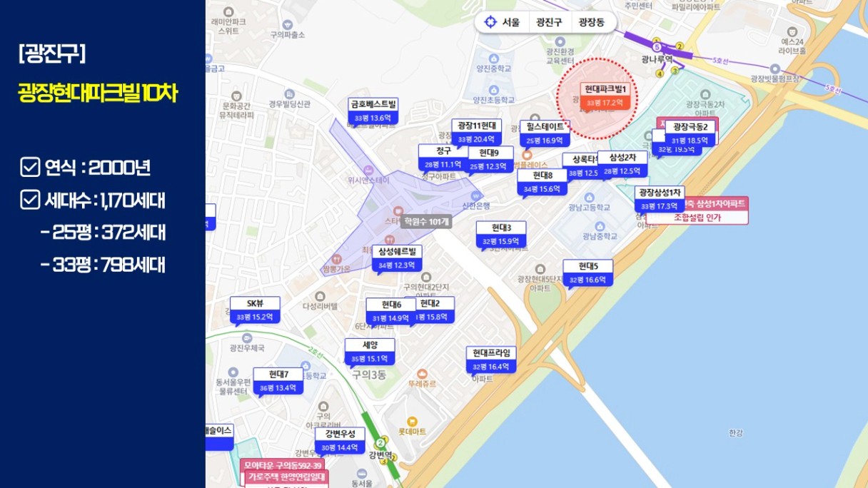
Task: Click the 광나루역 line 5 station icon
Action: 657,47
